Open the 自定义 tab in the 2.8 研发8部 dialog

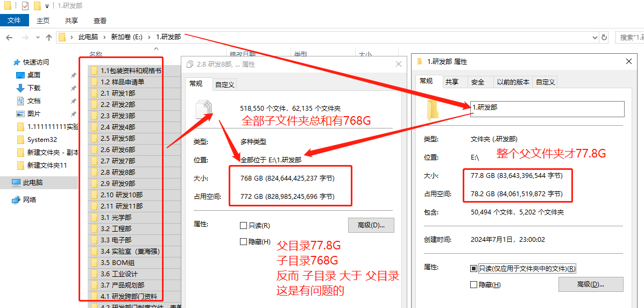pos(225,84)
